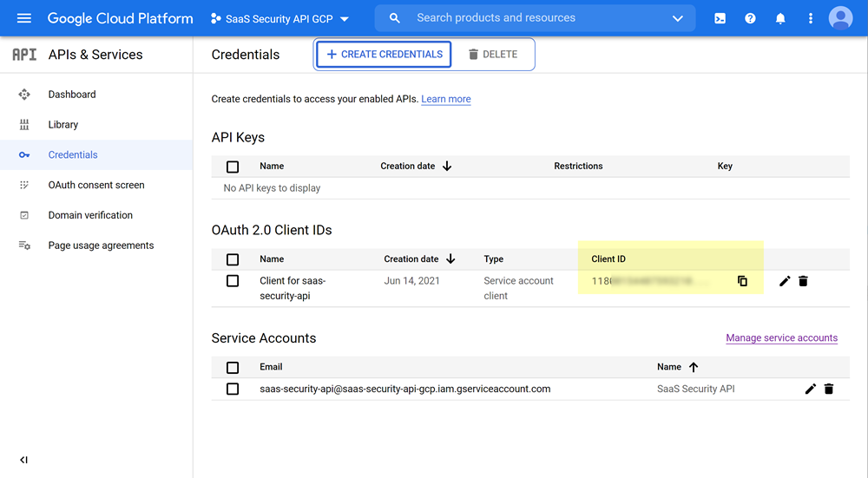The height and width of the screenshot is (478, 868).
Task: Open the hamburger navigation menu
Action: point(23,18)
